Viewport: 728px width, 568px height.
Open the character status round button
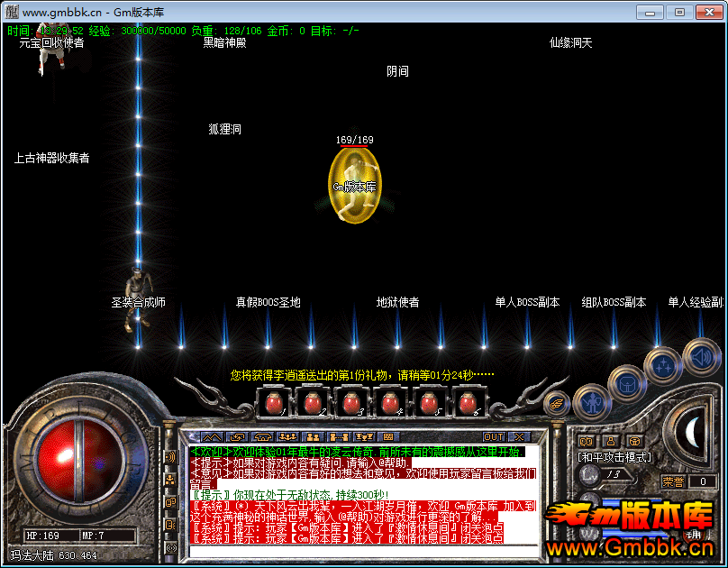click(x=592, y=403)
